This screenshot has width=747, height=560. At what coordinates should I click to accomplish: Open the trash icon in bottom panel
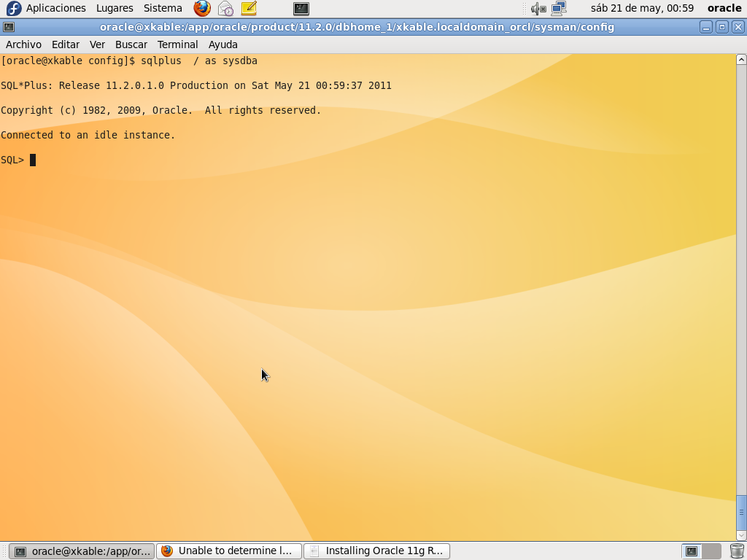coord(737,551)
